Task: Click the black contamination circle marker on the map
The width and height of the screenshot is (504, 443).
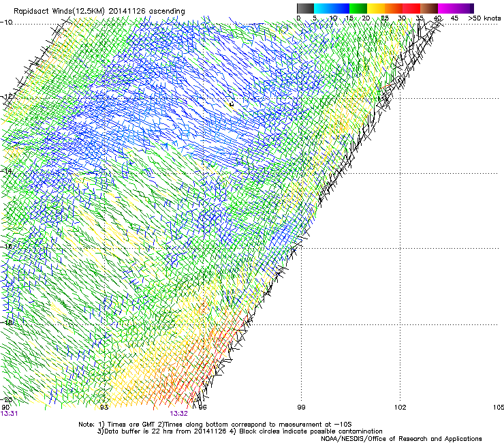Action: [x=232, y=104]
